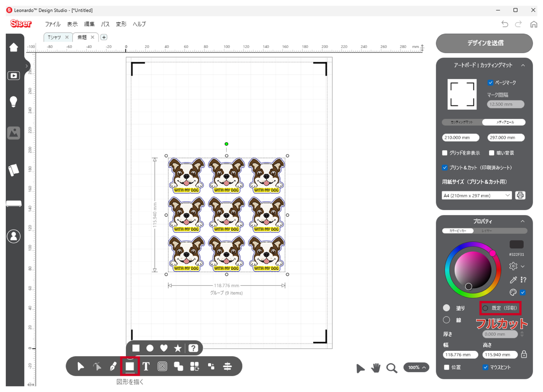The height and width of the screenshot is (392, 543).
Task: Activate the magnifier zoom tool
Action: 392,368
